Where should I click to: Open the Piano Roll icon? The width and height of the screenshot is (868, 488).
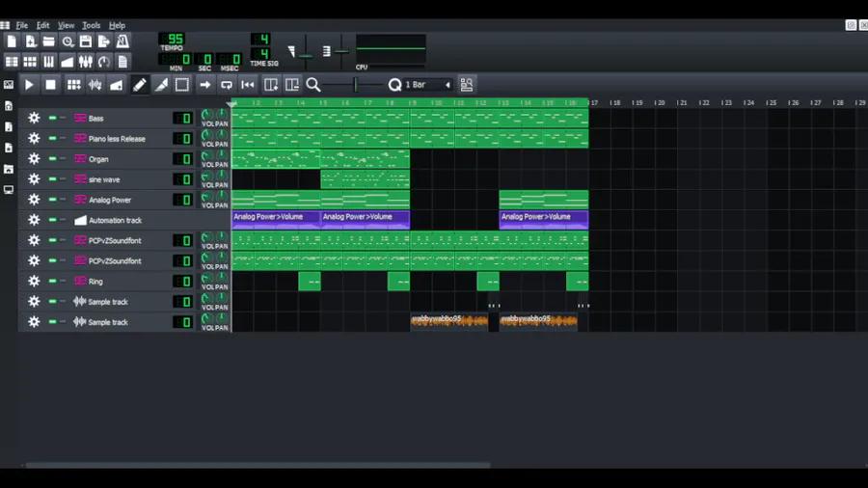(x=49, y=62)
